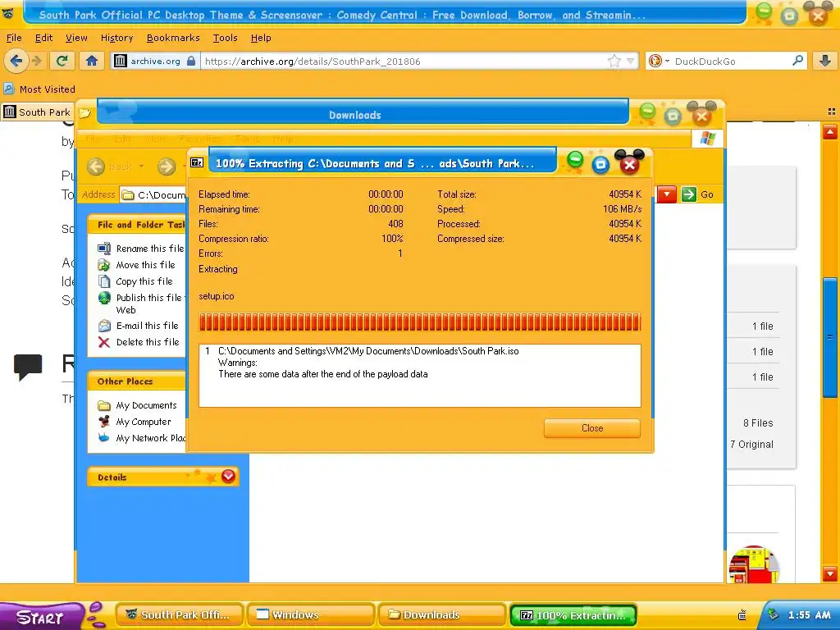Close the extracting dialog via red X
Viewport: 840px width, 630px height.
pos(629,164)
